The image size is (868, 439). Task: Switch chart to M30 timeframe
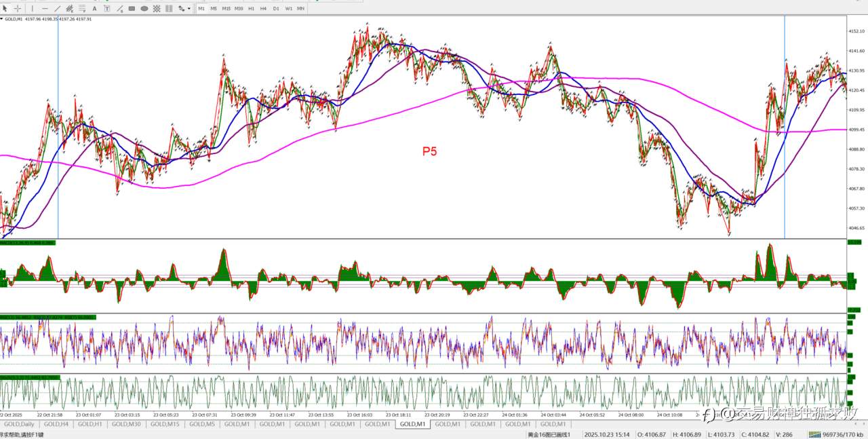tap(239, 9)
